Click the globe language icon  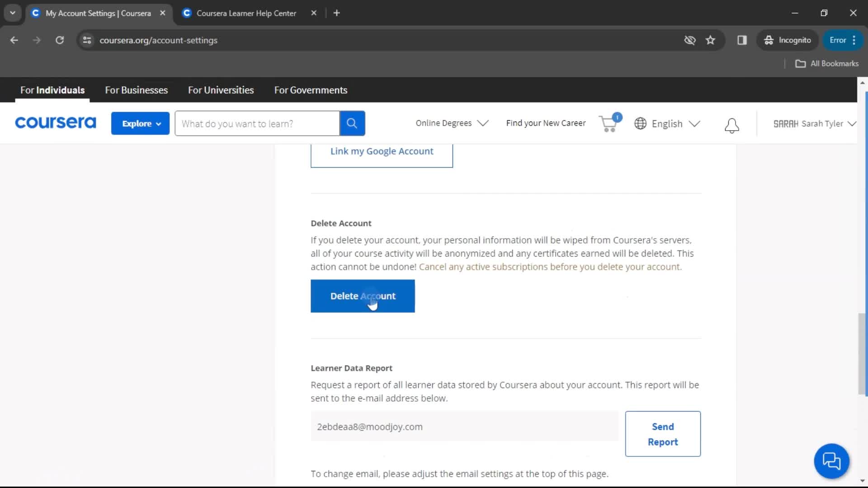(640, 123)
